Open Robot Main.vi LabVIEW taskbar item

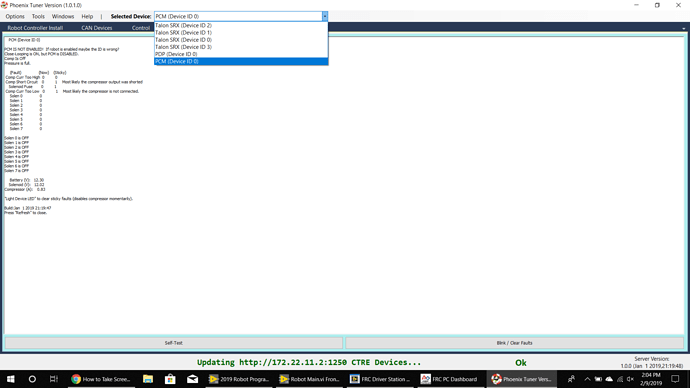tap(310, 379)
